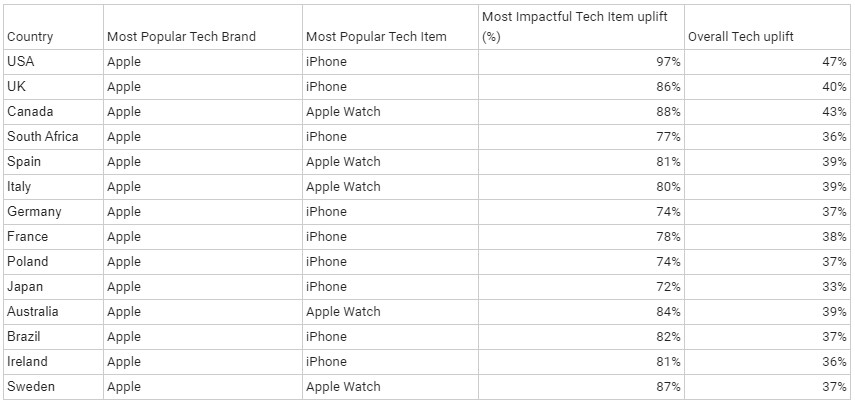Screen dimensions: 855x401
Task: Select the USA country cell
Action: pos(21,62)
